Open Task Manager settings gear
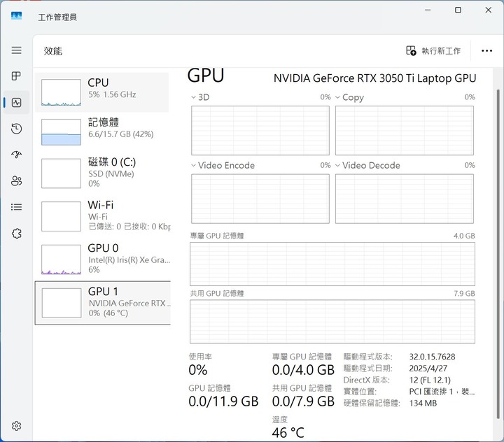This screenshot has width=504, height=442. pos(16,426)
